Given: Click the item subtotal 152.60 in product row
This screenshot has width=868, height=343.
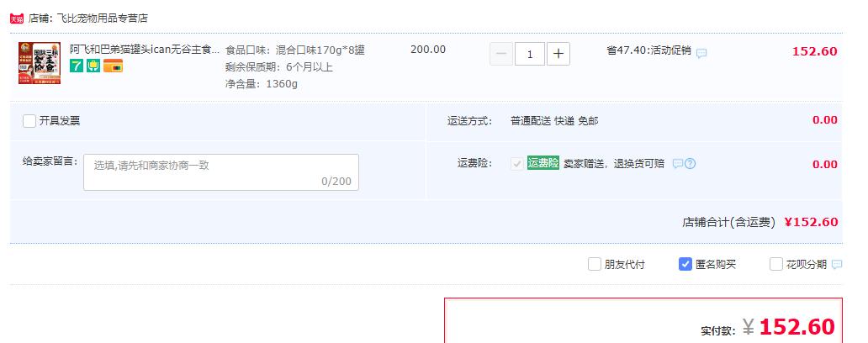Looking at the screenshot, I should click(815, 51).
